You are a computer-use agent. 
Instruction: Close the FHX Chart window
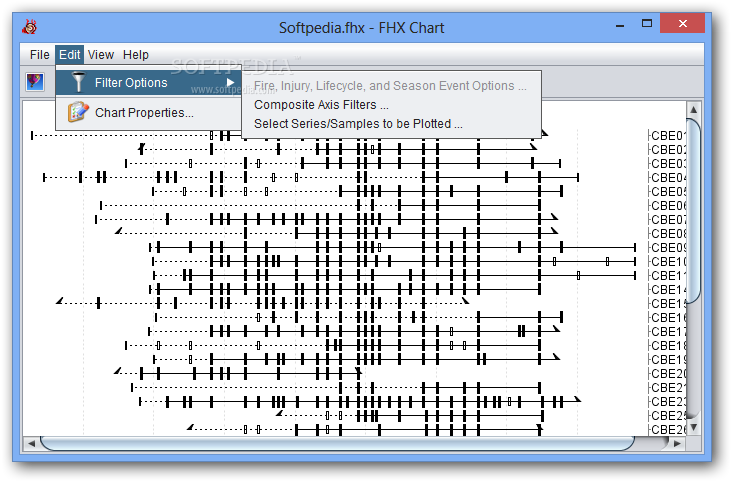[x=682, y=23]
